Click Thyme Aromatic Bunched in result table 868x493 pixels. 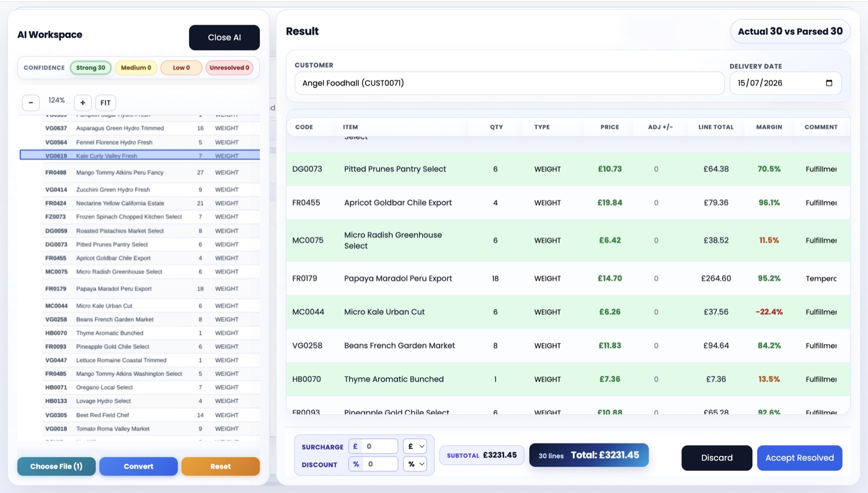(x=394, y=379)
